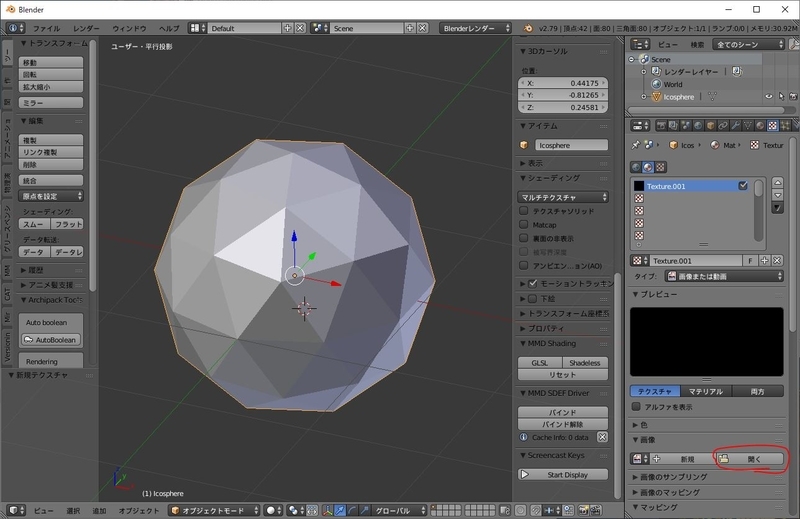Click the ミラー button
This screenshot has height=519, width=800.
coord(51,103)
